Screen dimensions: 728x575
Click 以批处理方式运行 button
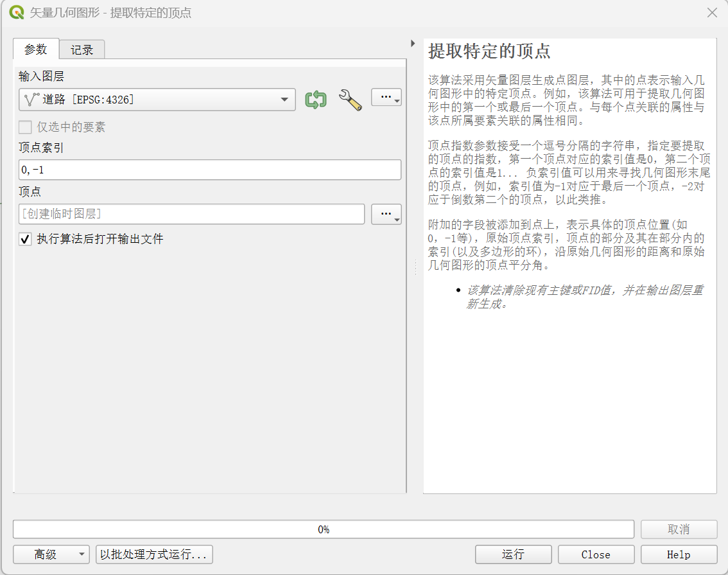click(154, 554)
